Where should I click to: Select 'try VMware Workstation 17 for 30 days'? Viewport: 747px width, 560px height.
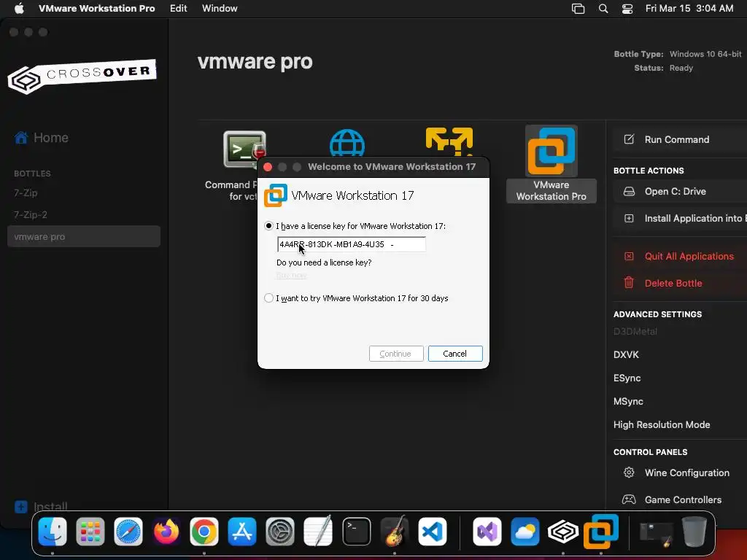[x=268, y=298]
